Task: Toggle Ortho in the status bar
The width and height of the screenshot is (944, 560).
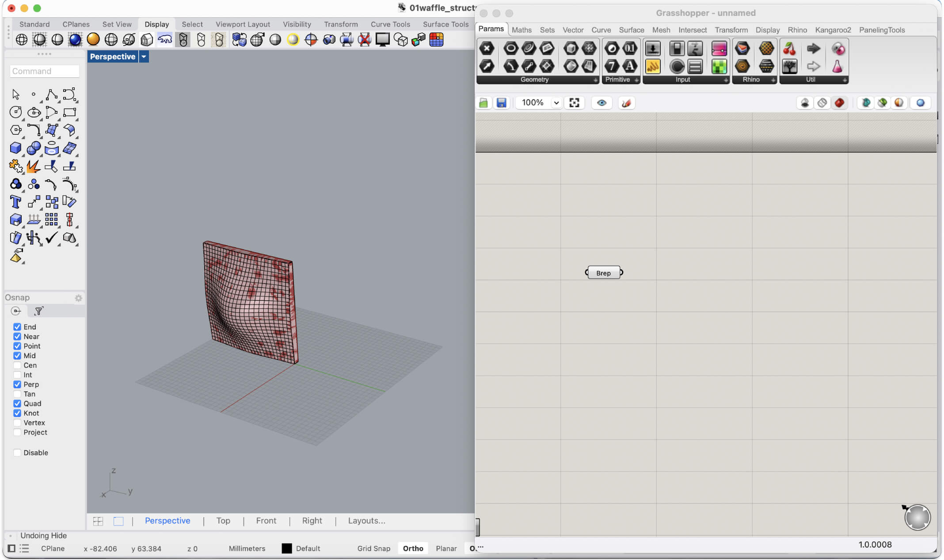Action: click(413, 549)
